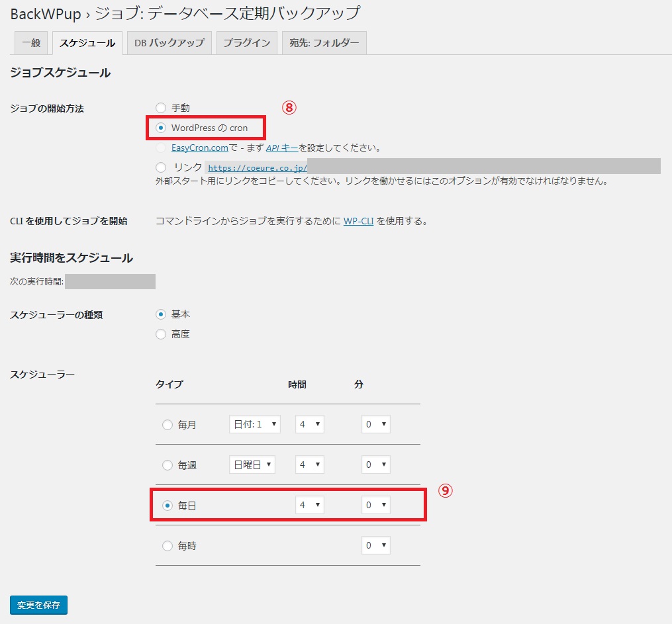Screen dimensions: 672x624
Task: Select the 手動 start method radio button
Action: pyautogui.click(x=161, y=108)
